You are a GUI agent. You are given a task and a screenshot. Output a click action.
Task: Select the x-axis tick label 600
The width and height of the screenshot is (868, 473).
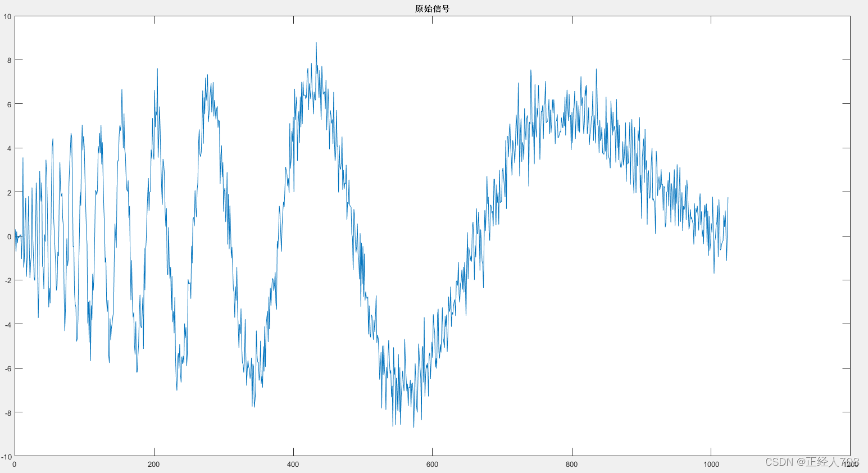[432, 464]
